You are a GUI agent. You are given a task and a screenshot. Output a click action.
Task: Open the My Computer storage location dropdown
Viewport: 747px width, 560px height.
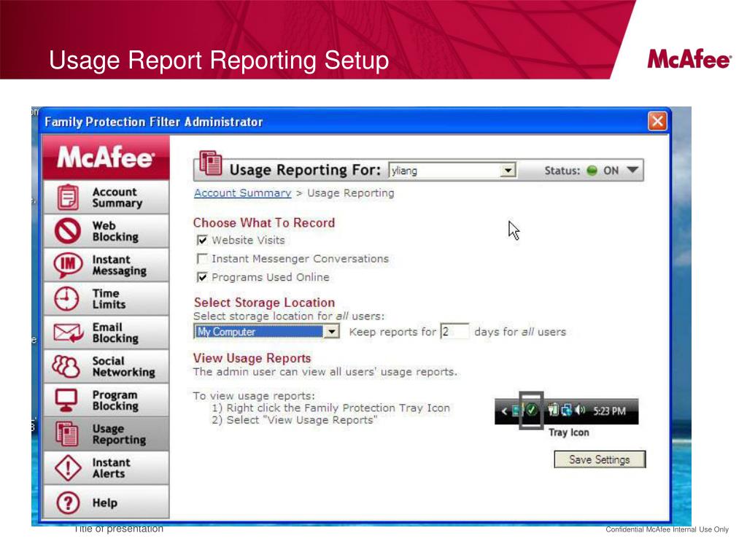266,332
